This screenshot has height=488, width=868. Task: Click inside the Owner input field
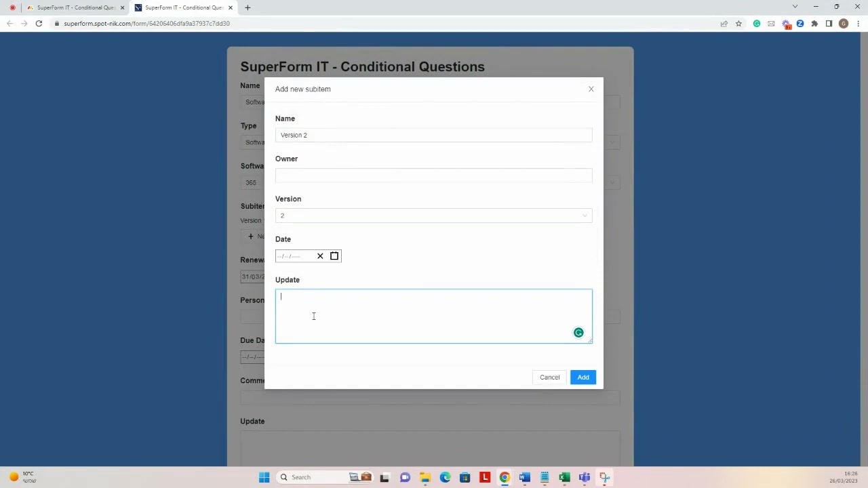(433, 175)
